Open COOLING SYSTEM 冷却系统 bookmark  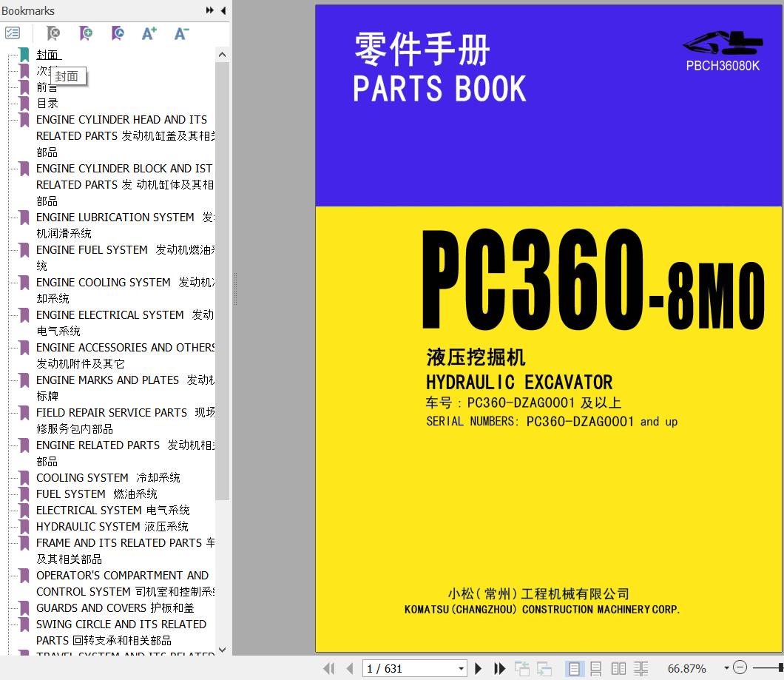pyautogui.click(x=108, y=477)
